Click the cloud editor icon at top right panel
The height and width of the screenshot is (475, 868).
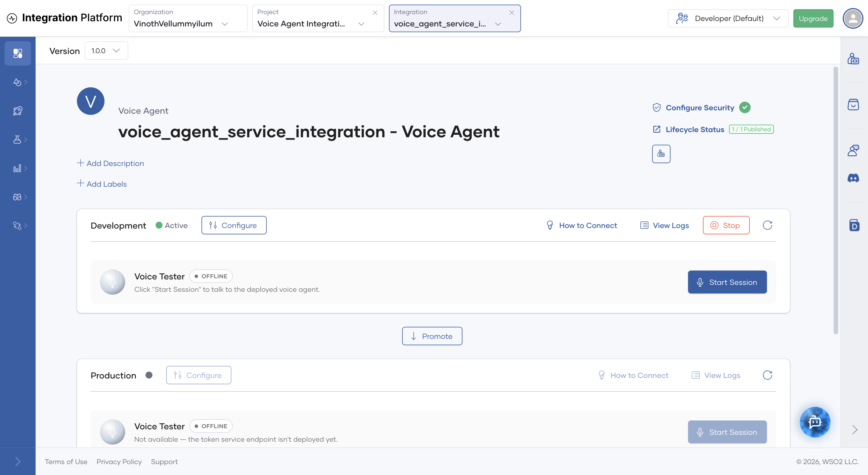point(853,59)
